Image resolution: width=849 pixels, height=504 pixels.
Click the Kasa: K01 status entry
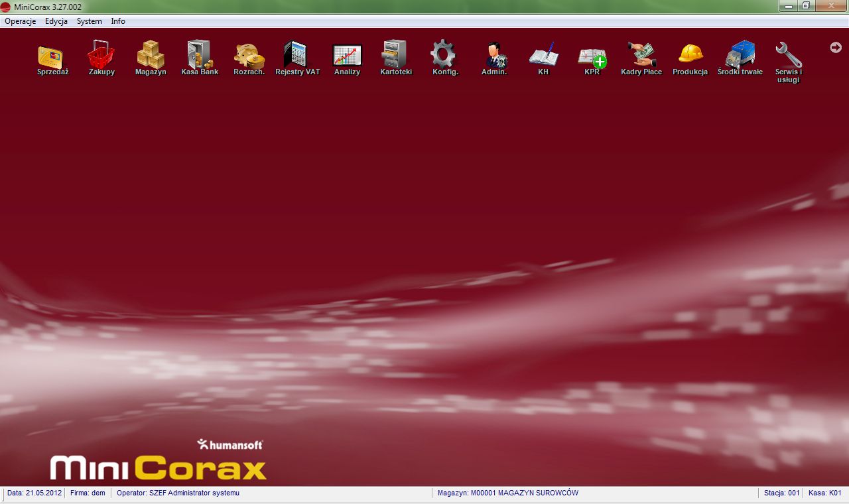pos(825,493)
